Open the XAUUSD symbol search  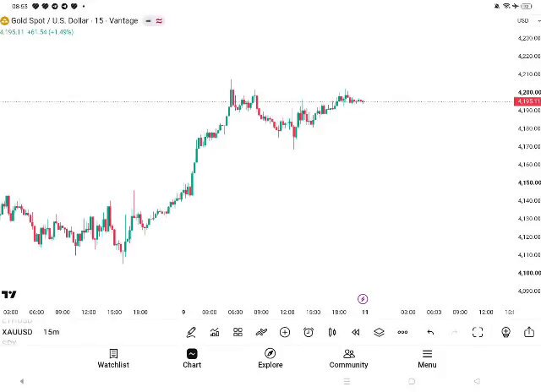pyautogui.click(x=17, y=332)
